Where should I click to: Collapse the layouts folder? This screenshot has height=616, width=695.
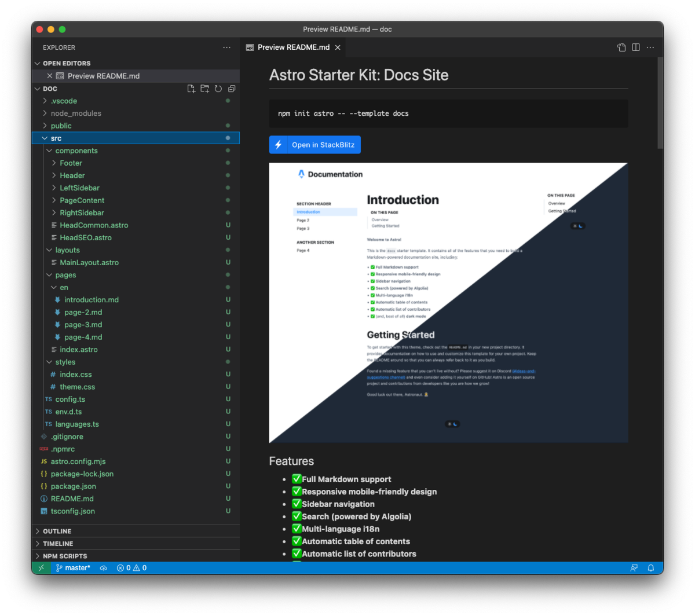click(x=136, y=250)
